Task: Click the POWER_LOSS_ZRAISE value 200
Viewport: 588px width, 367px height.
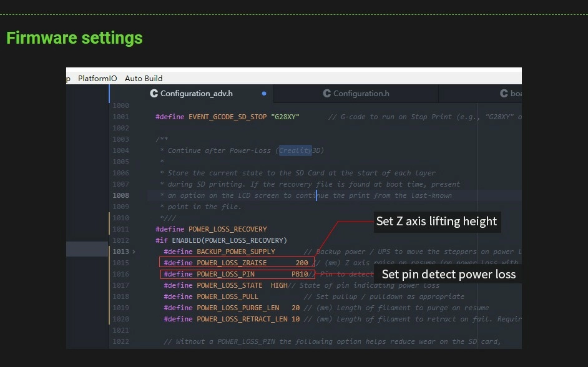Action: pos(301,263)
